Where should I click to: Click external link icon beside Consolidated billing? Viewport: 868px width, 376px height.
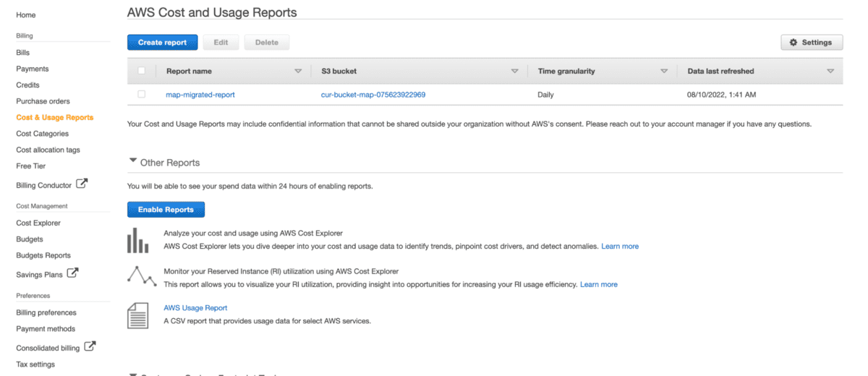[90, 346]
